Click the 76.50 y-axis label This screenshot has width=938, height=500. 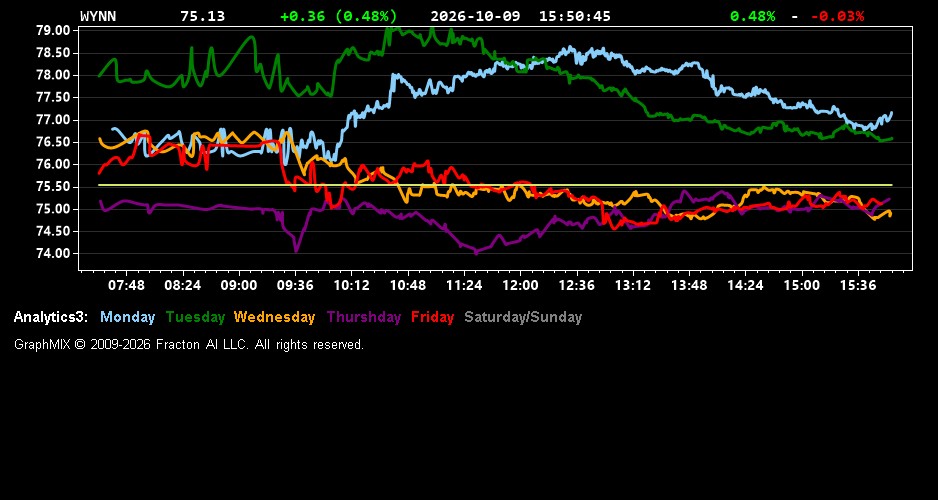click(x=54, y=142)
